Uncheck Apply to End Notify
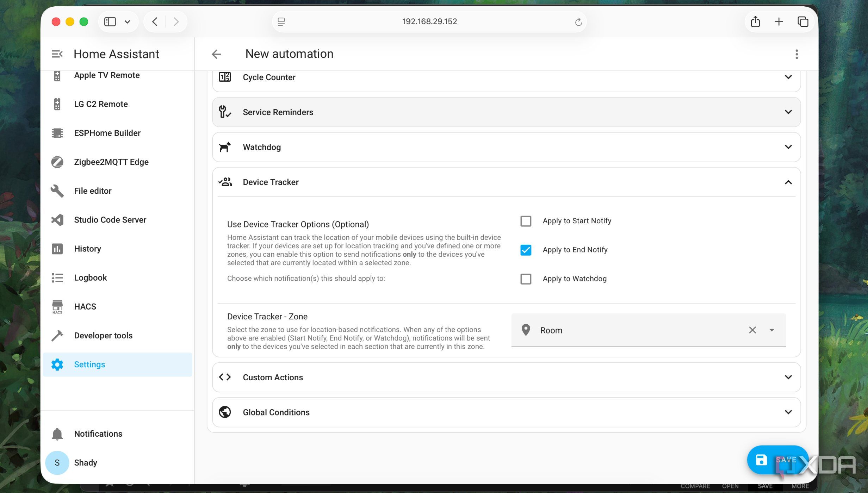The height and width of the screenshot is (493, 868). pos(526,250)
